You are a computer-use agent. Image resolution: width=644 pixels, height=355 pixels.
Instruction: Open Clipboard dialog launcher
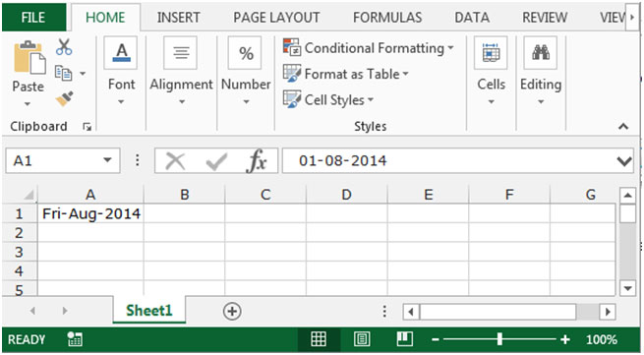coord(87,127)
